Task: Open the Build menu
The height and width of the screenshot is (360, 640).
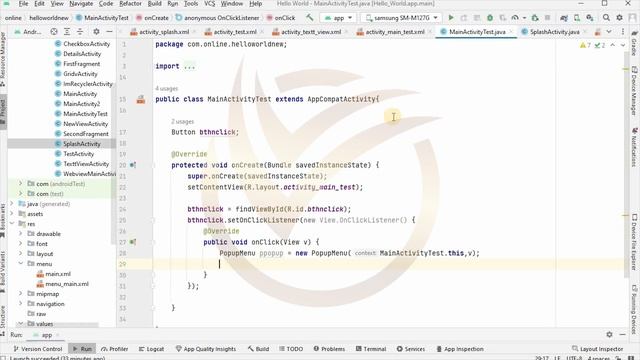Action: coord(154,4)
